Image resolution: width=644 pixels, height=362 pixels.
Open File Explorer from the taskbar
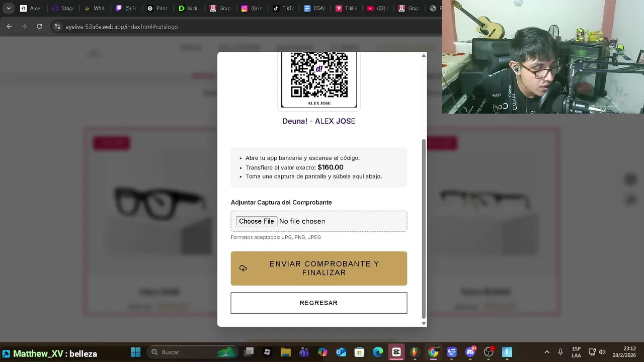click(x=286, y=352)
